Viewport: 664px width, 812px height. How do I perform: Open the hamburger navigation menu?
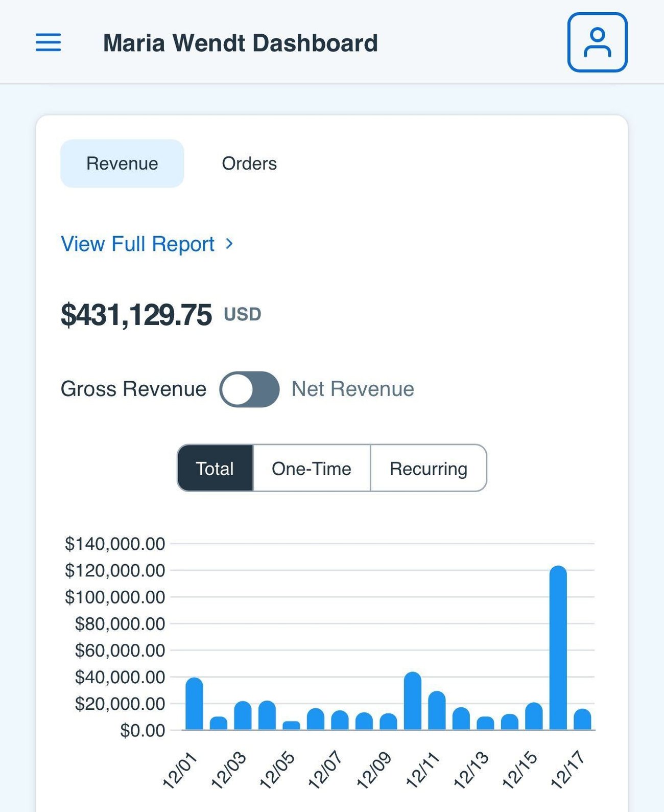click(48, 42)
